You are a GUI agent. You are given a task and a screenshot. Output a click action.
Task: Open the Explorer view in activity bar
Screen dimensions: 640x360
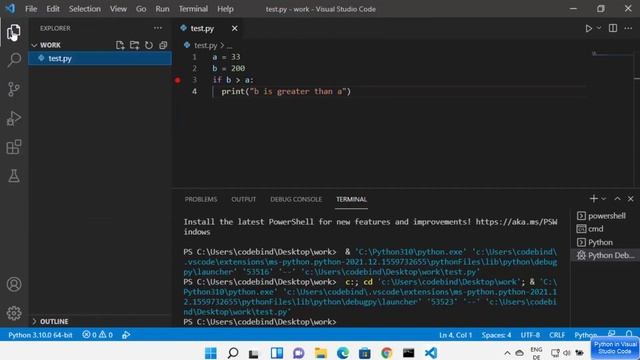(x=13, y=32)
